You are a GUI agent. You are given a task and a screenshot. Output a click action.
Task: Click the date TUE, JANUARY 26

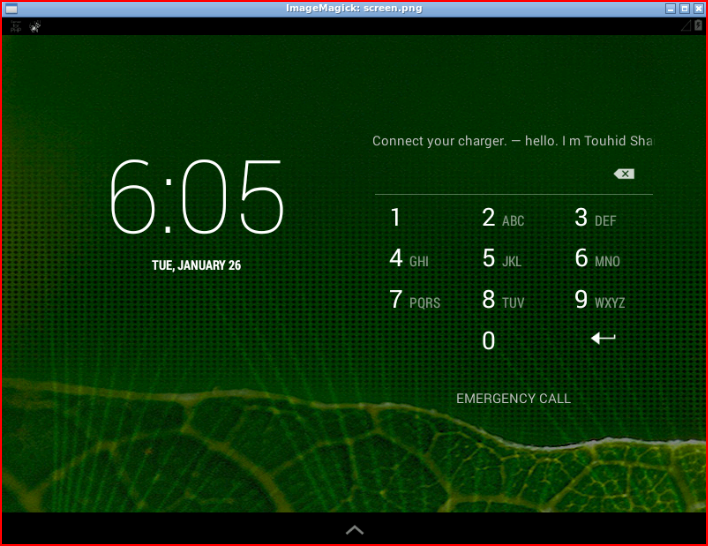coord(196,265)
